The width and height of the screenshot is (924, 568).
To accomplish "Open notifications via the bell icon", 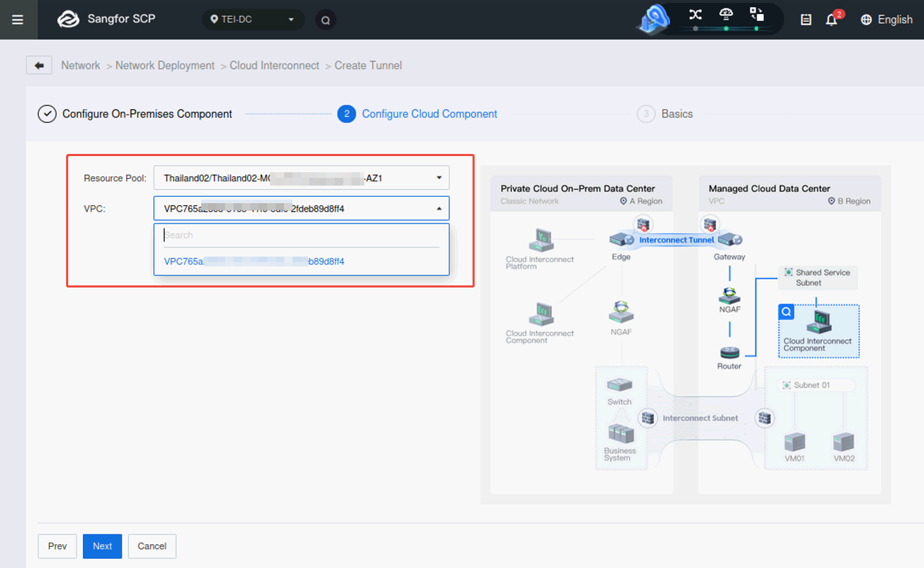I will coord(830,20).
